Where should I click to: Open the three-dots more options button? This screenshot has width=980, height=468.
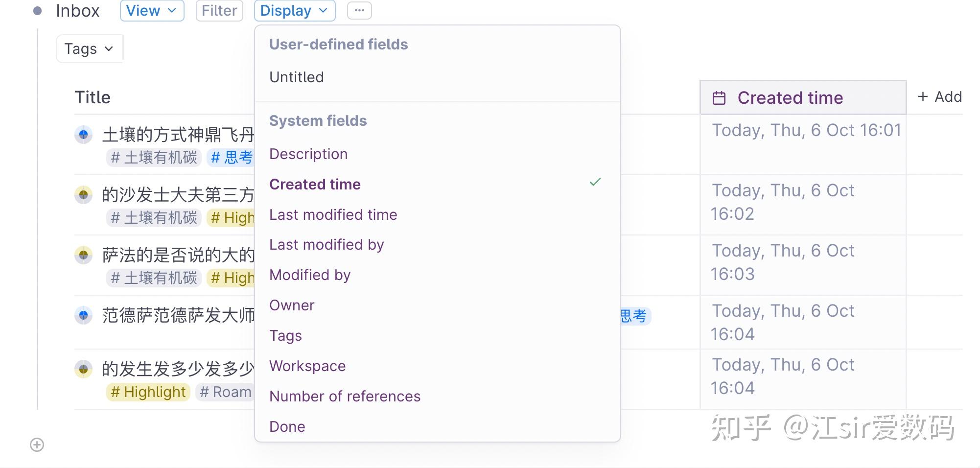(x=359, y=11)
